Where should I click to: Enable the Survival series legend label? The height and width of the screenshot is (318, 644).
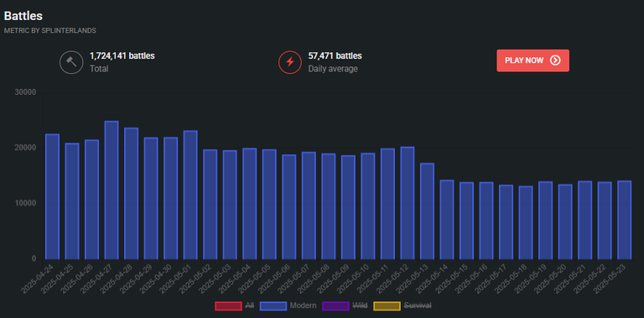[418, 305]
